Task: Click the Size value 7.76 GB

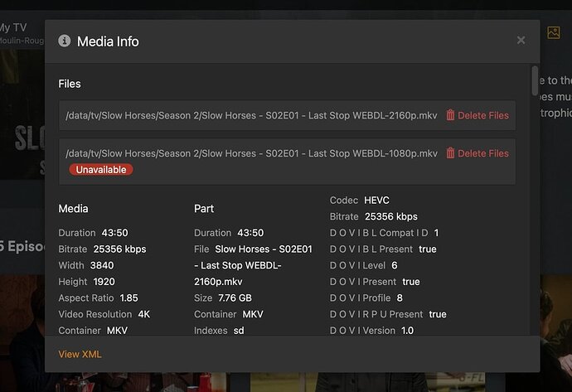Action: (x=235, y=298)
